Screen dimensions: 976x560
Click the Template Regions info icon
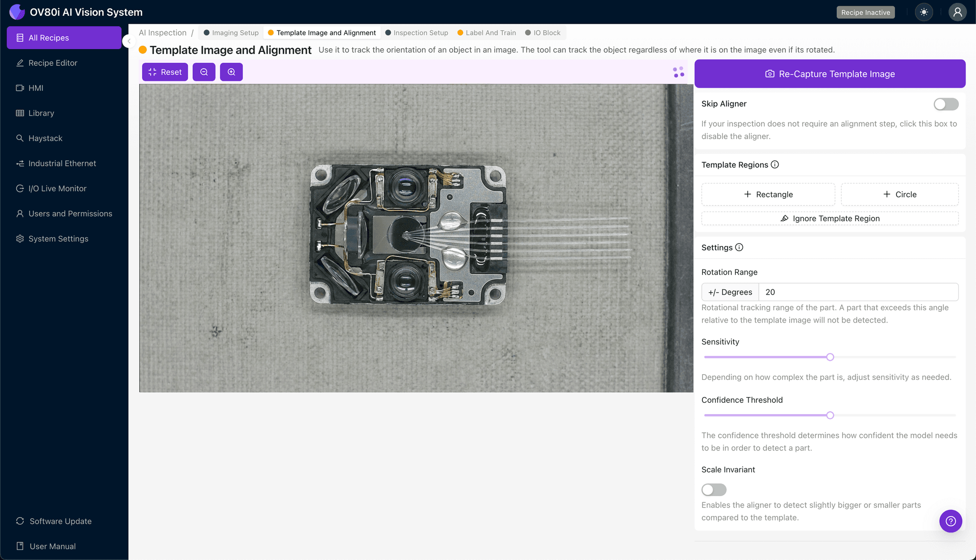[775, 164]
